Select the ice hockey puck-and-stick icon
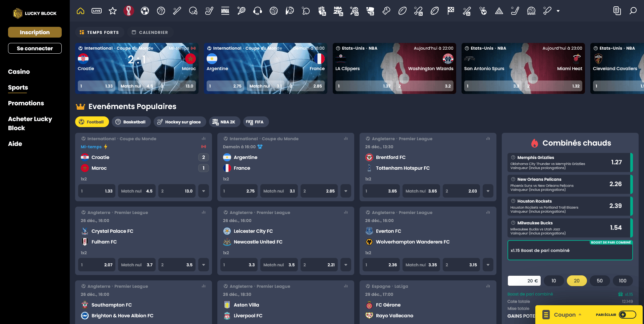 [x=209, y=11]
